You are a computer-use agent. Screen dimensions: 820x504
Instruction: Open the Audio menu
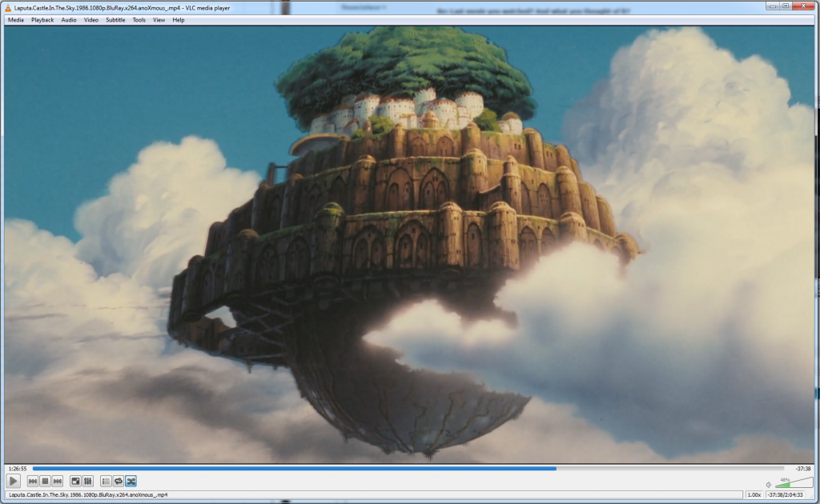coord(69,20)
